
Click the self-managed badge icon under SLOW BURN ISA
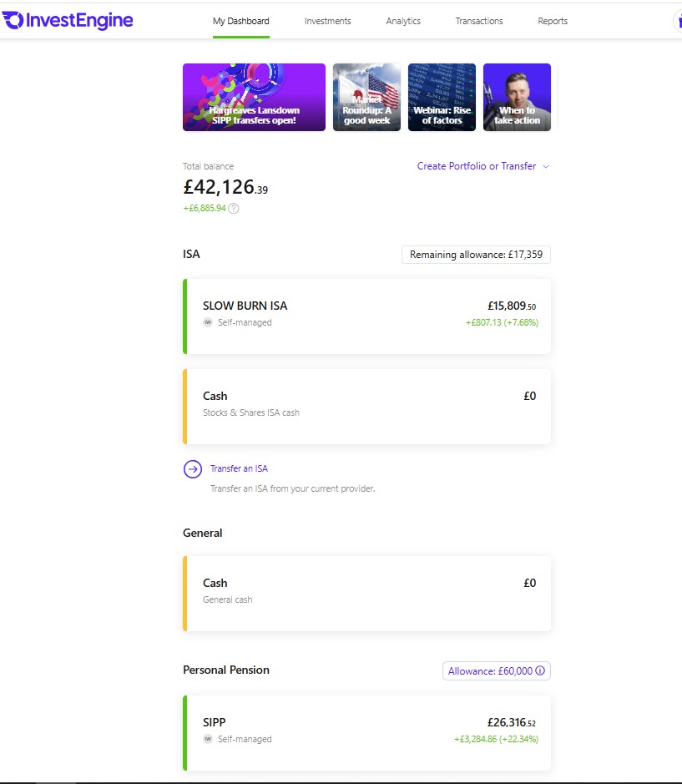pos(208,322)
